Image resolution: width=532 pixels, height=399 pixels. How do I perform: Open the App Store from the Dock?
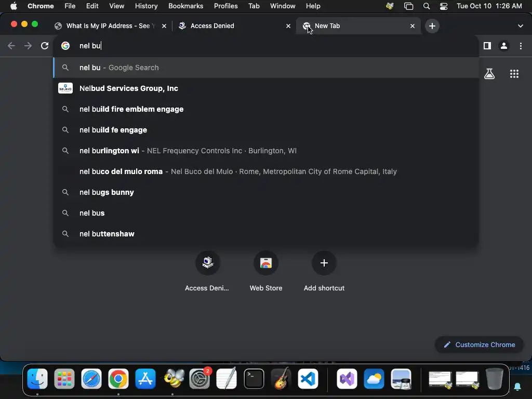(x=145, y=378)
